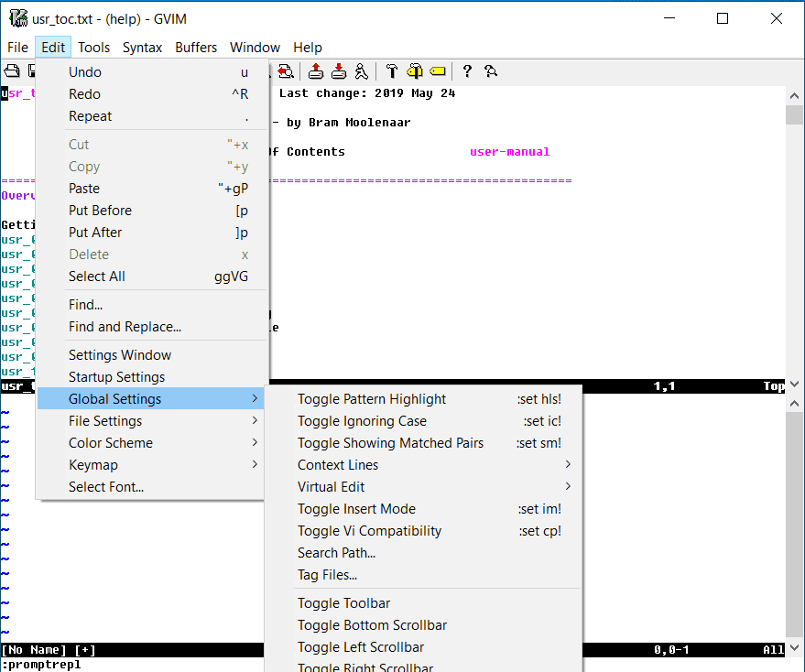The height and width of the screenshot is (672, 805).
Task: Click the Open file toolbar icon
Action: 12,70
